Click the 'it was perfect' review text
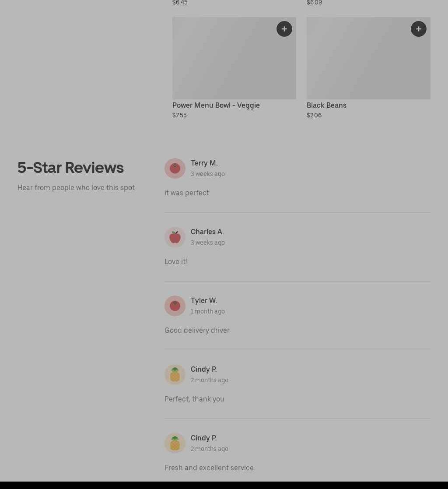 [187, 193]
